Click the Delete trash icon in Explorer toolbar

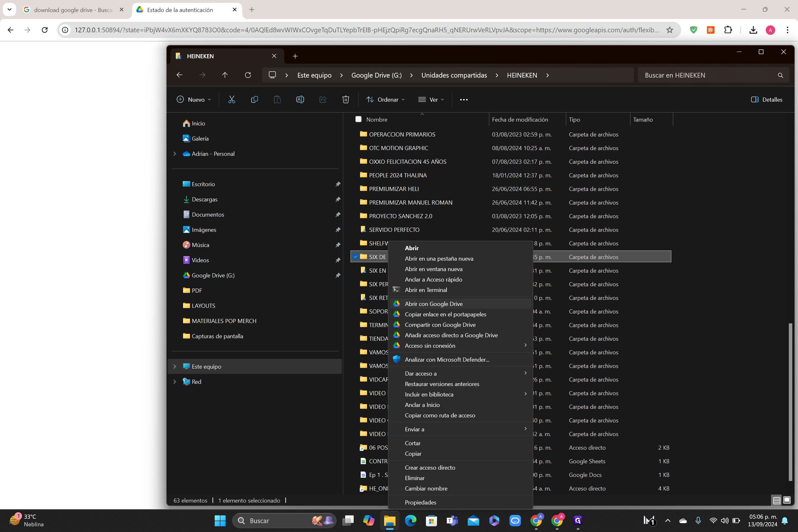[345, 99]
